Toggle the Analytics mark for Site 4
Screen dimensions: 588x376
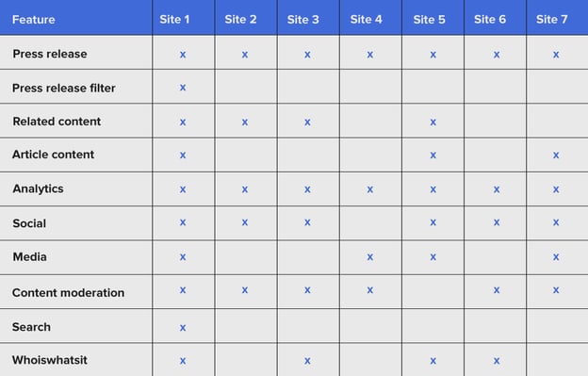[x=369, y=189]
